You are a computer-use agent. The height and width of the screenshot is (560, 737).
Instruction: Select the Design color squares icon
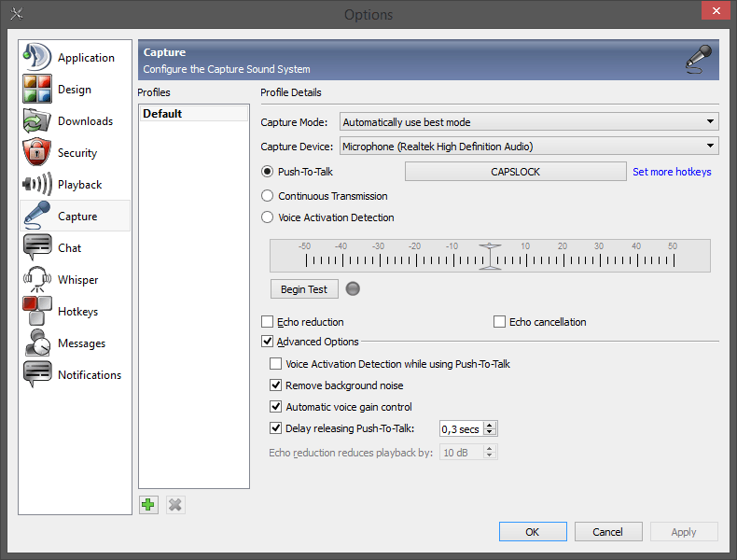click(x=37, y=89)
